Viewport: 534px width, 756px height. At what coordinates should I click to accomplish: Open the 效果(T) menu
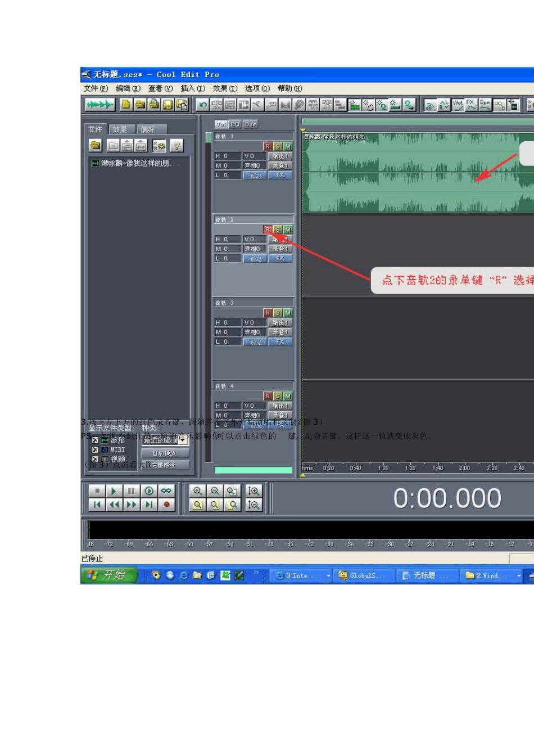[225, 88]
